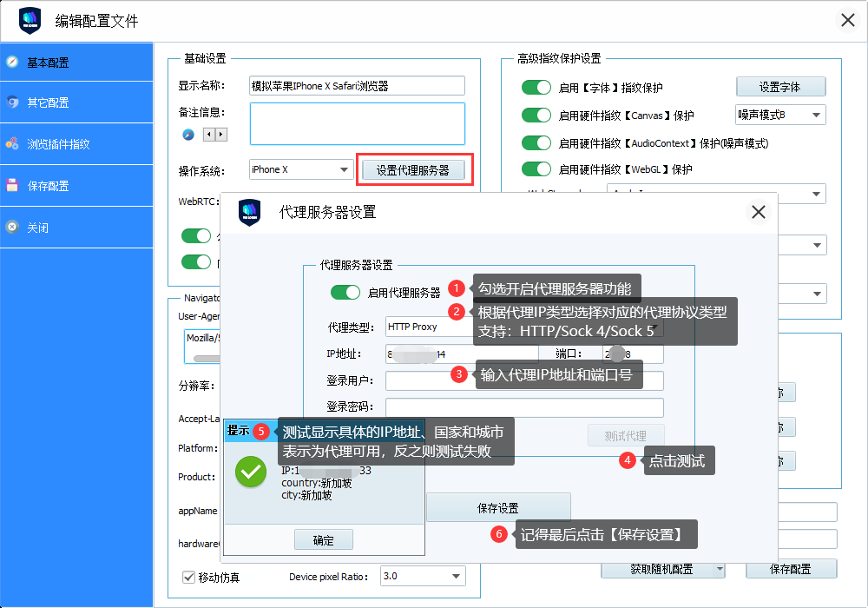Click the right arrow under 备注信息

pos(221,135)
